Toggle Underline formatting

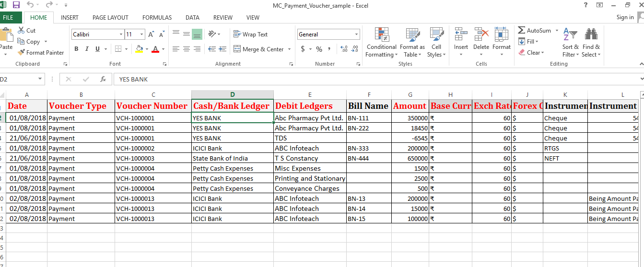pyautogui.click(x=98, y=49)
